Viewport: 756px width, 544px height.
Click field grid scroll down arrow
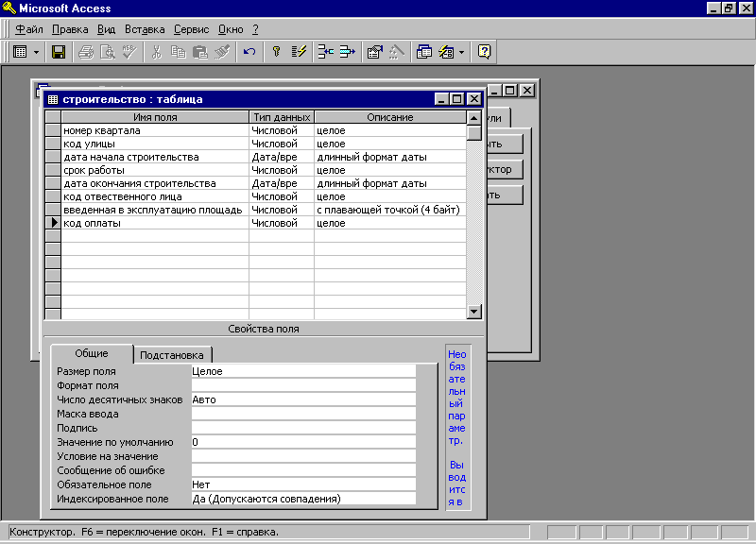(x=474, y=312)
